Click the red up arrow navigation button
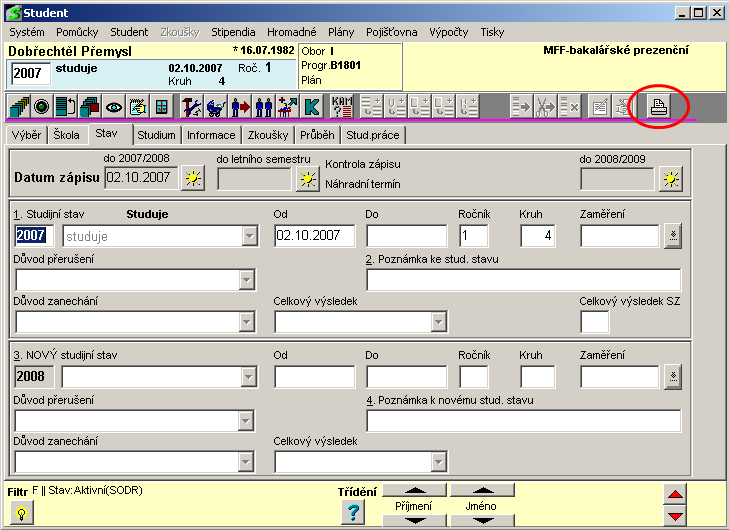Viewport: 729px width, 530px height. point(676,495)
